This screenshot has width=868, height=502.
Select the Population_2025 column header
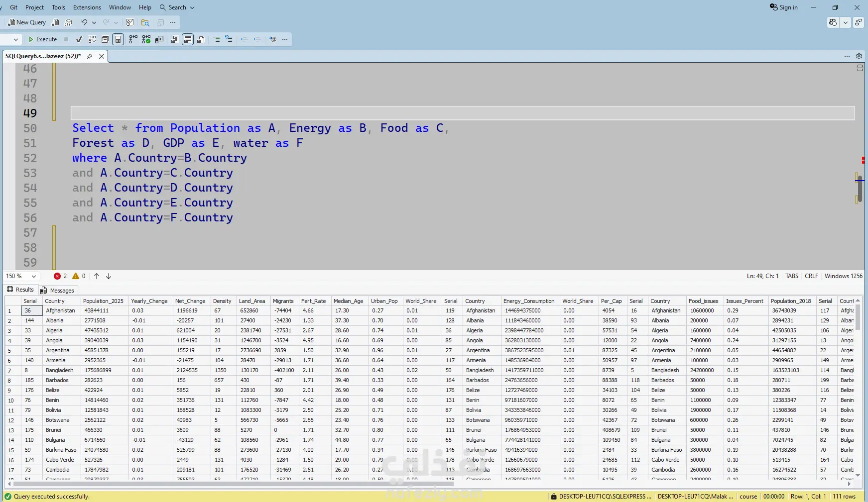[103, 301]
